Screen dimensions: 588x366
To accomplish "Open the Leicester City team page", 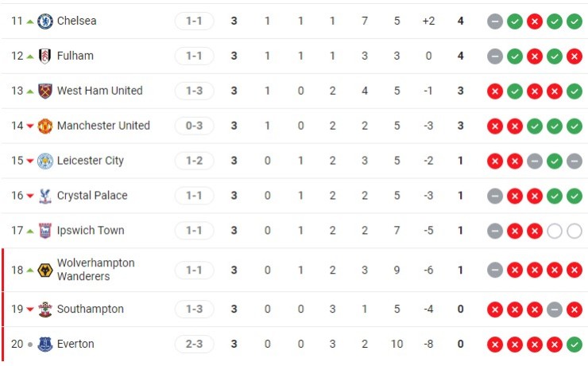I will (x=90, y=161).
